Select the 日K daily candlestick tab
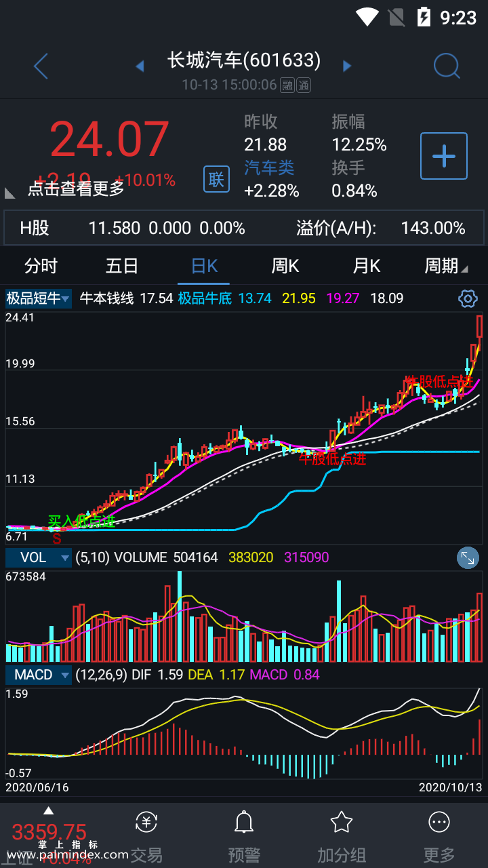The height and width of the screenshot is (868, 488). pyautogui.click(x=204, y=266)
